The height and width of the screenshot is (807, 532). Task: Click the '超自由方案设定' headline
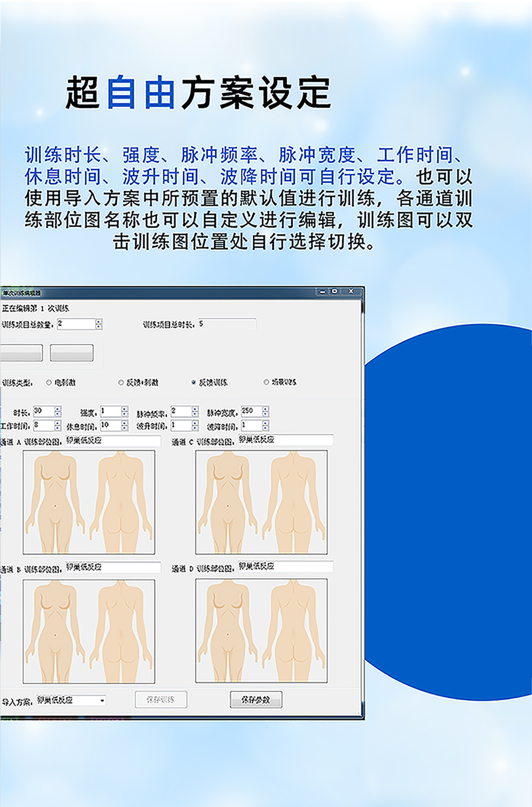pos(198,92)
